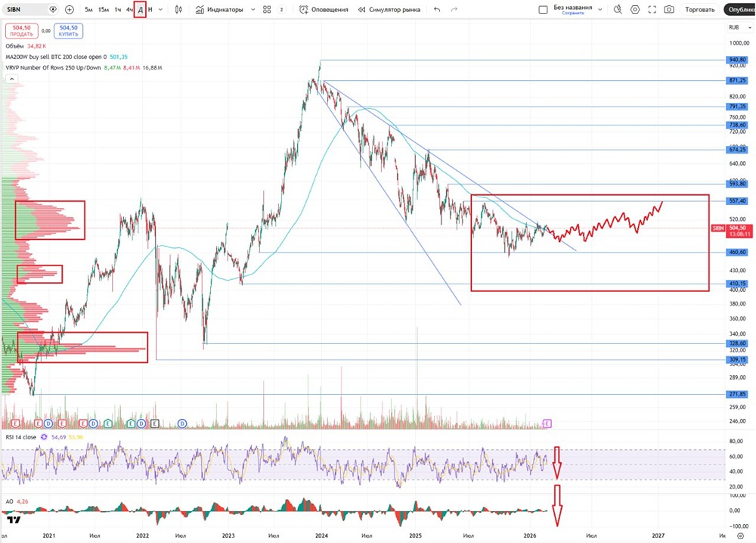Click the 328,60 price level label
The image size is (756, 543).
(738, 343)
